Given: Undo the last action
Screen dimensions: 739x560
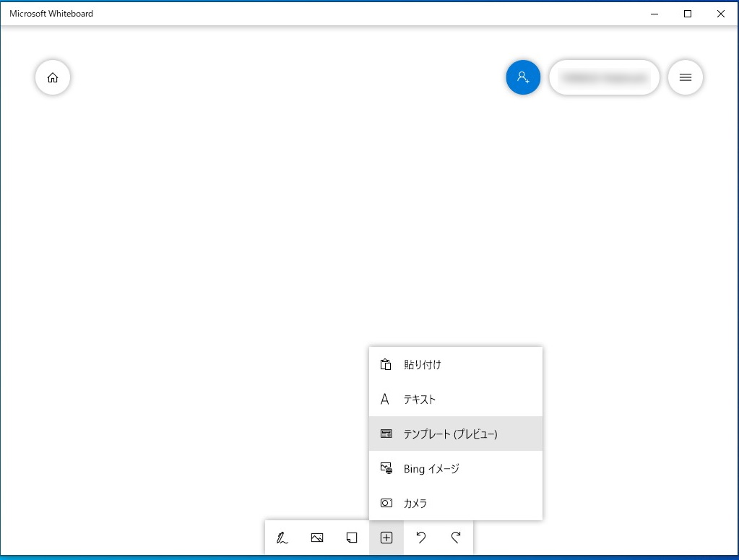Looking at the screenshot, I should click(421, 538).
